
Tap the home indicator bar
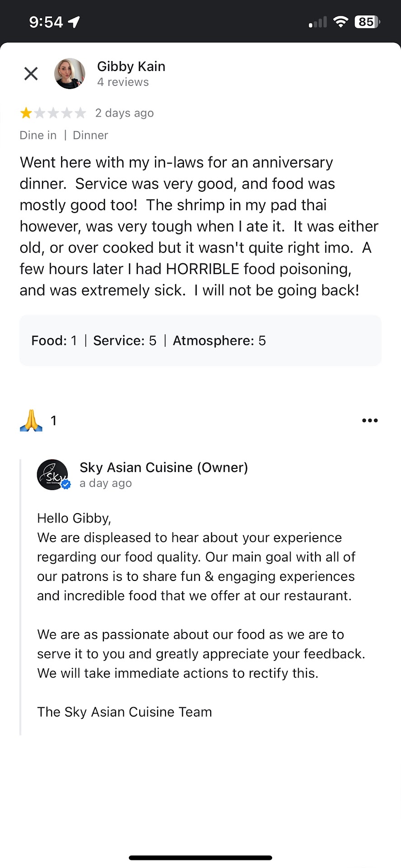point(200,858)
